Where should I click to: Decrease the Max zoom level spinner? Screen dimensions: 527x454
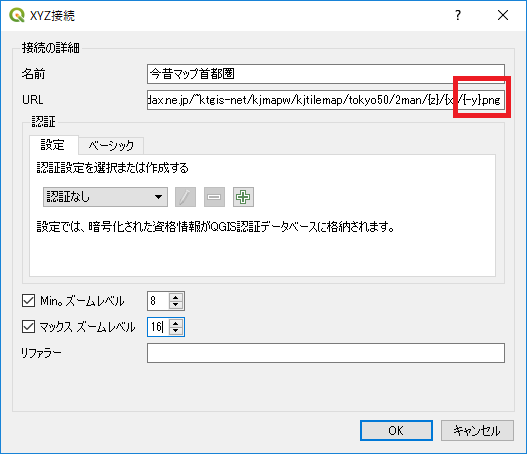pos(176,330)
